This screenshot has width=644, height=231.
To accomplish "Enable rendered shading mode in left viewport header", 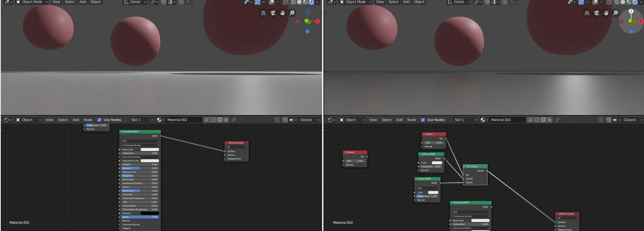I will point(311,2).
